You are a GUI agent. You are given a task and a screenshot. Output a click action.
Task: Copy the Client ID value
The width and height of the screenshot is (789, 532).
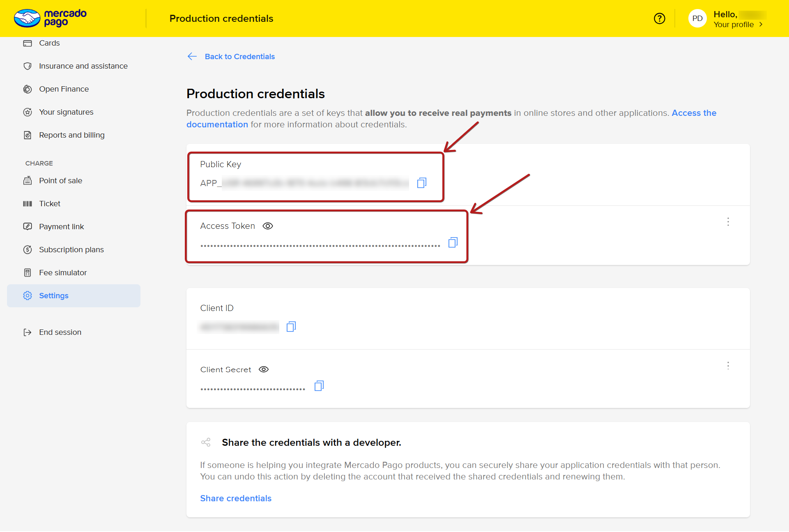[x=291, y=327]
